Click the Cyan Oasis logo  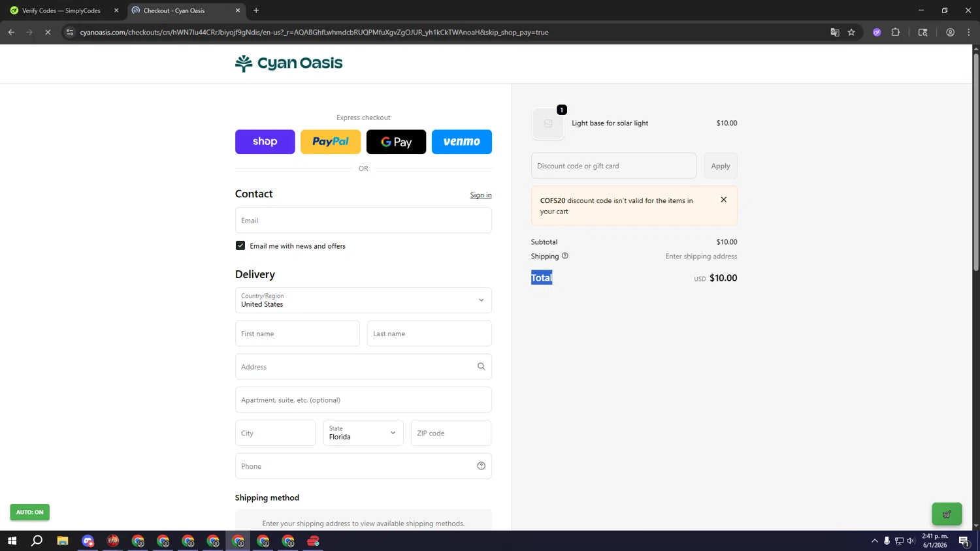[289, 63]
